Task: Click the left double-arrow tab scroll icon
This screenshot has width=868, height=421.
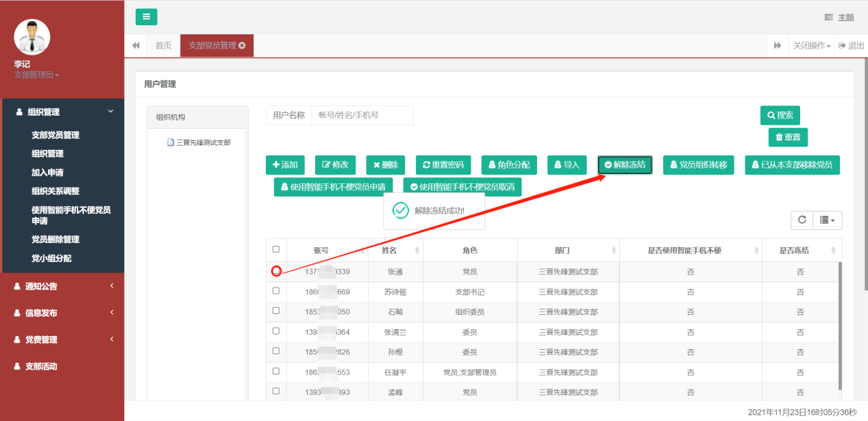Action: (136, 46)
